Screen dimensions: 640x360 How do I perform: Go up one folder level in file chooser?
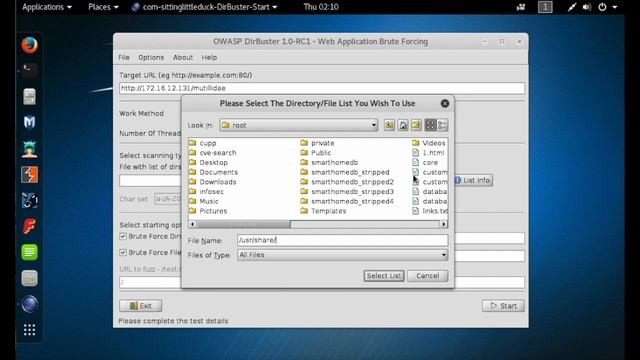pos(389,125)
